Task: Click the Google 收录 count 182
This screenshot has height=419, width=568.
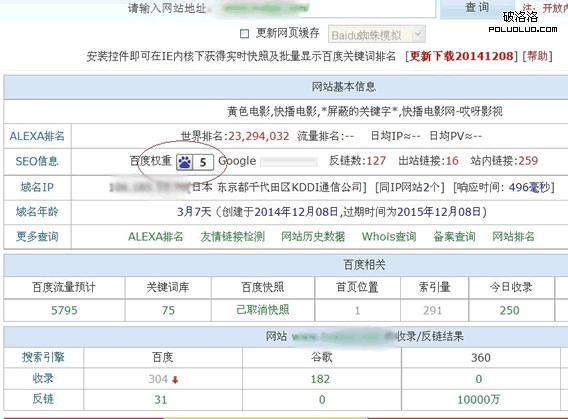Action: 320,379
